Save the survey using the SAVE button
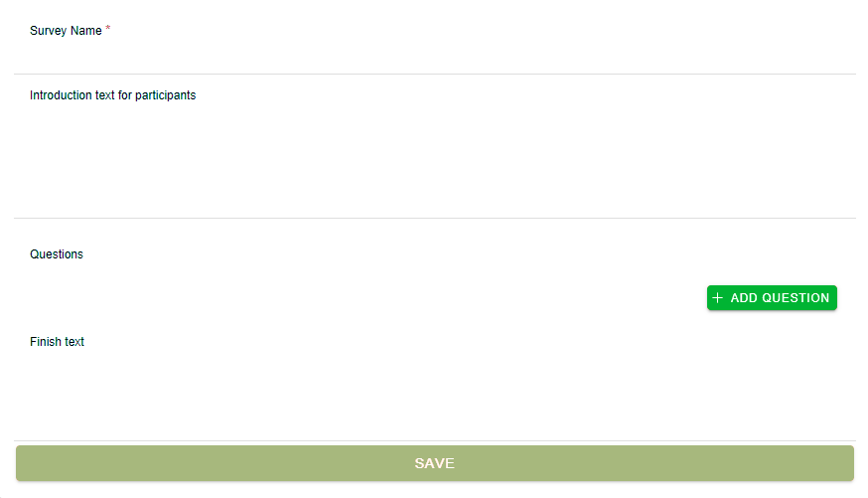 [435, 463]
